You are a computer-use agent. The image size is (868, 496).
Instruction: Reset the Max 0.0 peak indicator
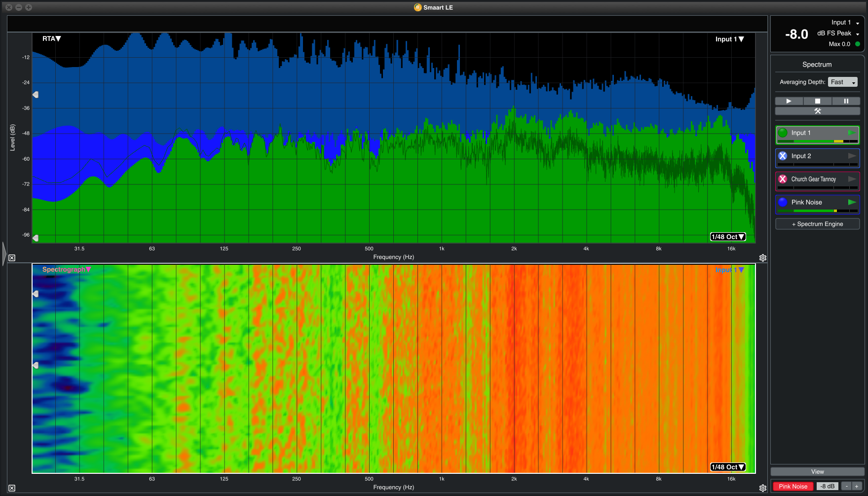click(x=858, y=44)
